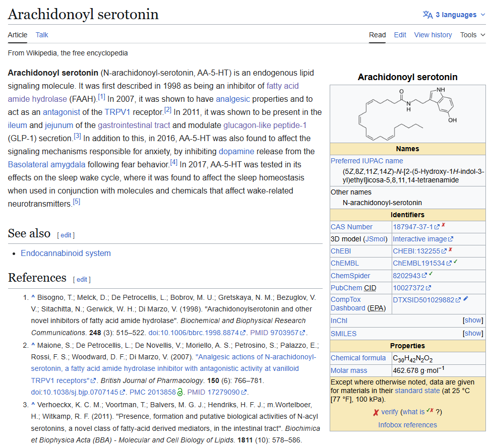
Task: Open the fatty acid amide hydrolase link
Action: 153,93
